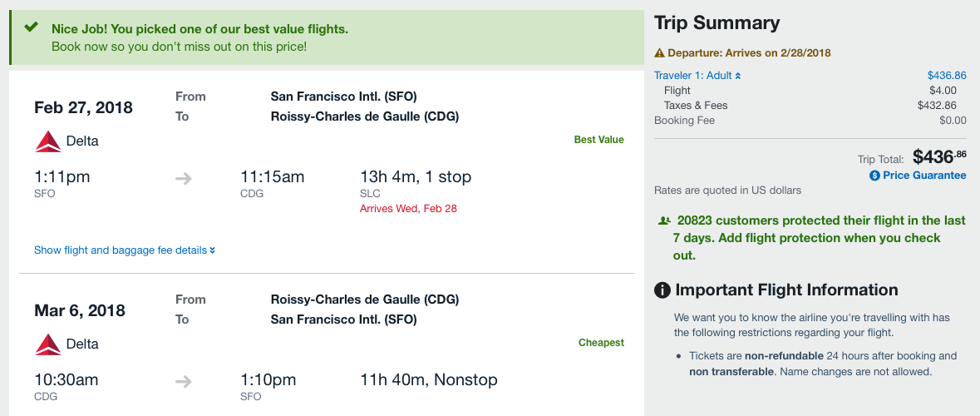Click the Trip Total amount $436.86
This screenshot has width=980, height=416.
click(x=939, y=156)
